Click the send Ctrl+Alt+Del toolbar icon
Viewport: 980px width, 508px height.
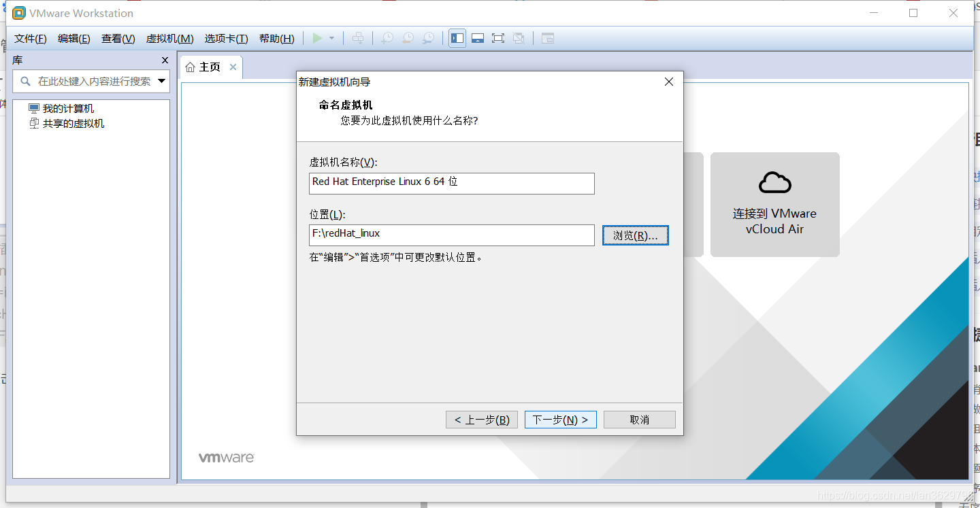358,38
